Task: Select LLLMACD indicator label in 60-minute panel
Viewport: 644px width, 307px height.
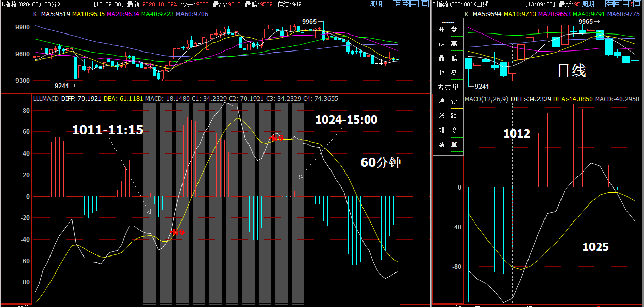Action: [x=45, y=98]
